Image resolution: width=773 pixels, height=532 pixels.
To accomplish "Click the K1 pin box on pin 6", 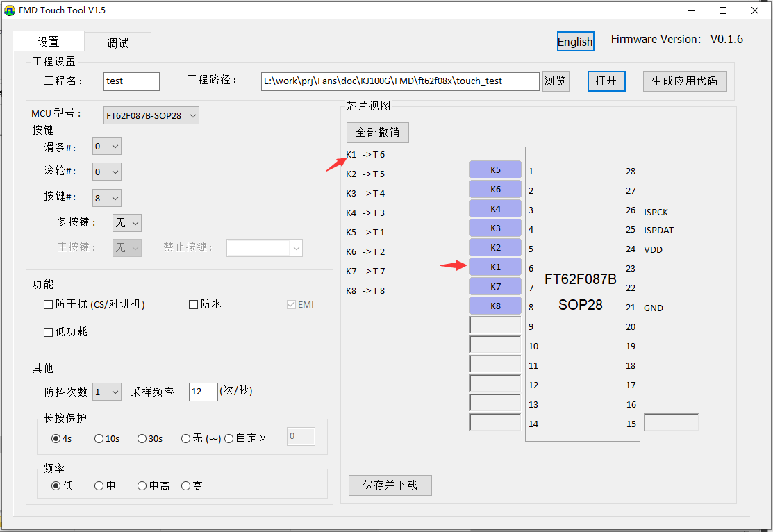I will [x=494, y=267].
